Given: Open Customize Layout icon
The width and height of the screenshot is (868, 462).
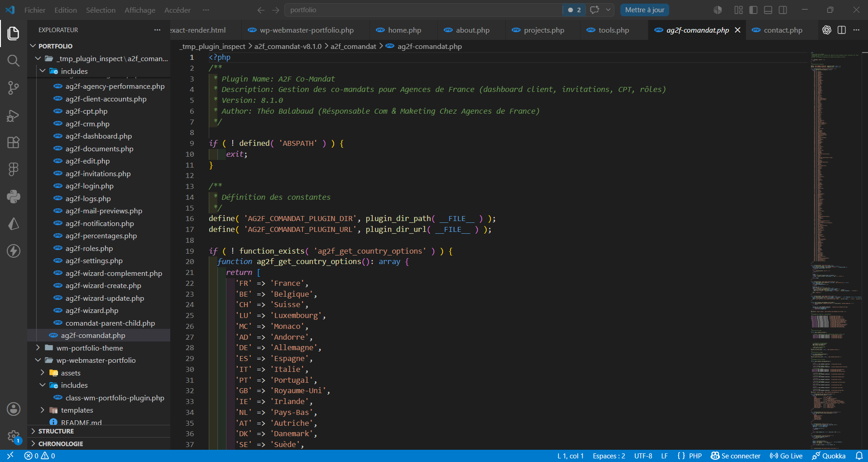Looking at the screenshot, I should [x=739, y=10].
